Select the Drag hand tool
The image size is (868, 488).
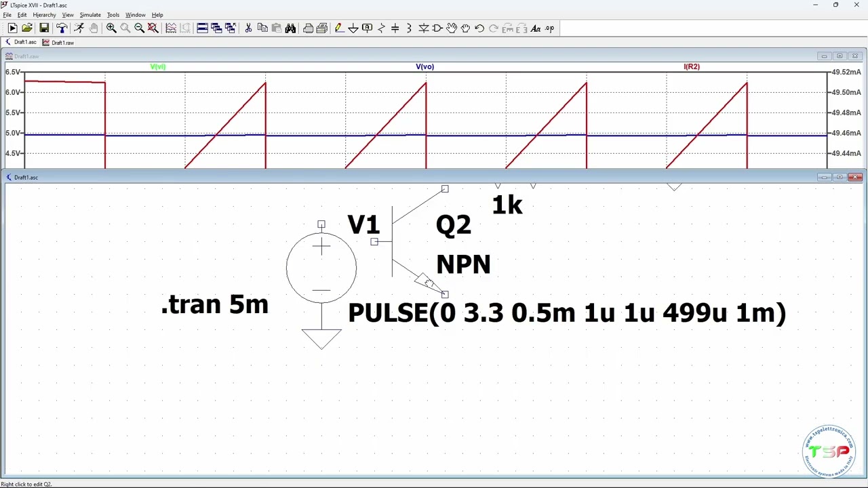pyautogui.click(x=465, y=28)
